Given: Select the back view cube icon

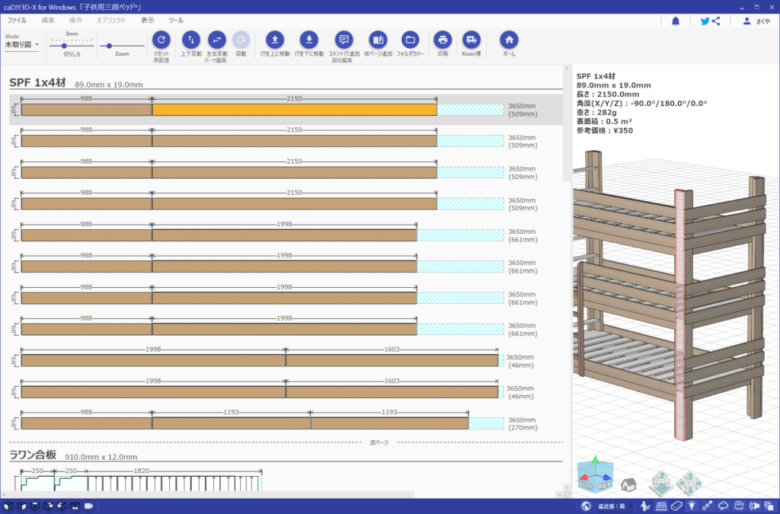Looking at the screenshot, I should click(x=48, y=507).
